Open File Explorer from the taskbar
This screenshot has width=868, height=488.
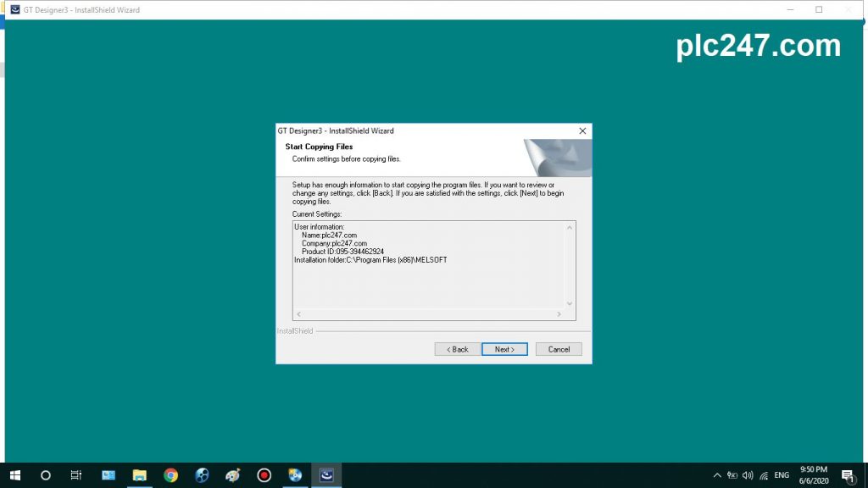point(140,475)
